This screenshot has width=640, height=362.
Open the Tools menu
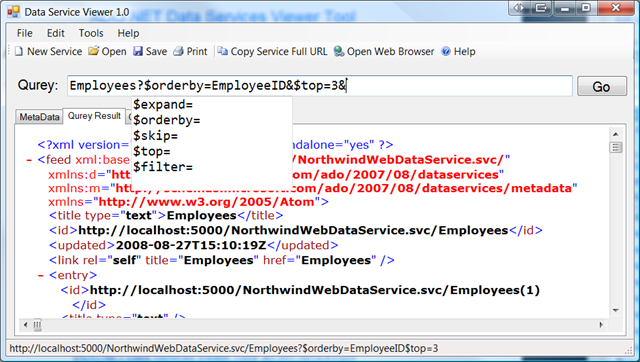91,33
